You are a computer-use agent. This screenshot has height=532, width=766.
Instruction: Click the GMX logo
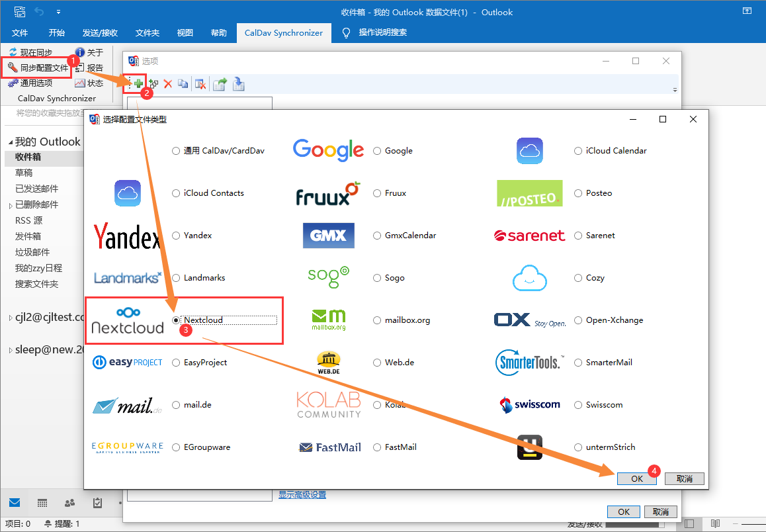pyautogui.click(x=328, y=236)
